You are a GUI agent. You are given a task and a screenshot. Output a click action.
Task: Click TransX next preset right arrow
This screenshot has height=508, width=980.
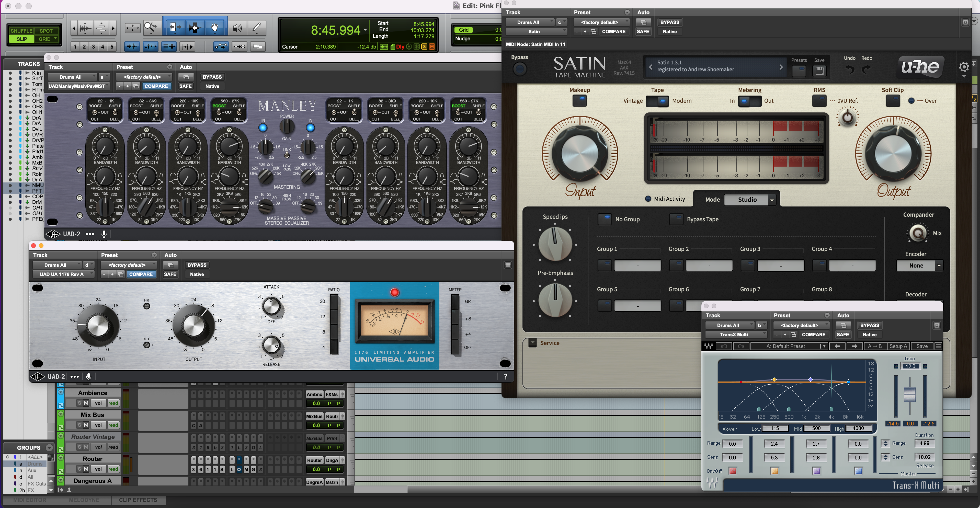854,346
